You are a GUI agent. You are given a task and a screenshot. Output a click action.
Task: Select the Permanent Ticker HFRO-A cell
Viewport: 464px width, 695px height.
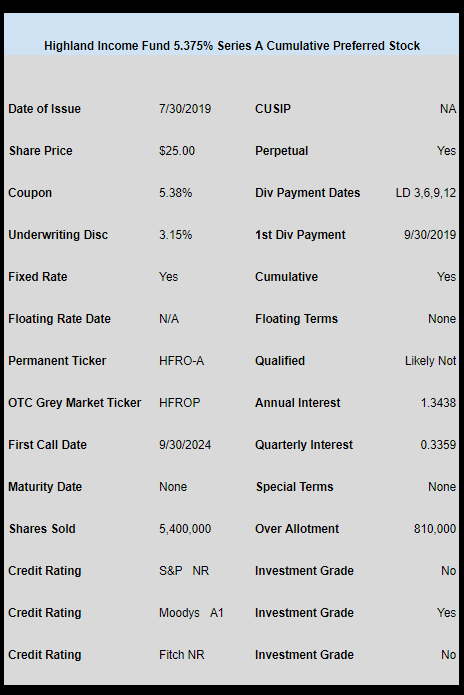click(x=181, y=361)
